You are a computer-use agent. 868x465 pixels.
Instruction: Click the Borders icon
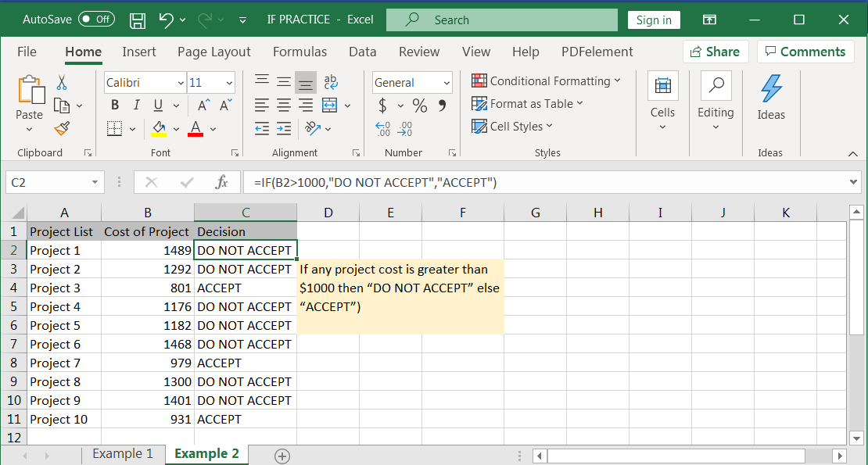pyautogui.click(x=114, y=129)
